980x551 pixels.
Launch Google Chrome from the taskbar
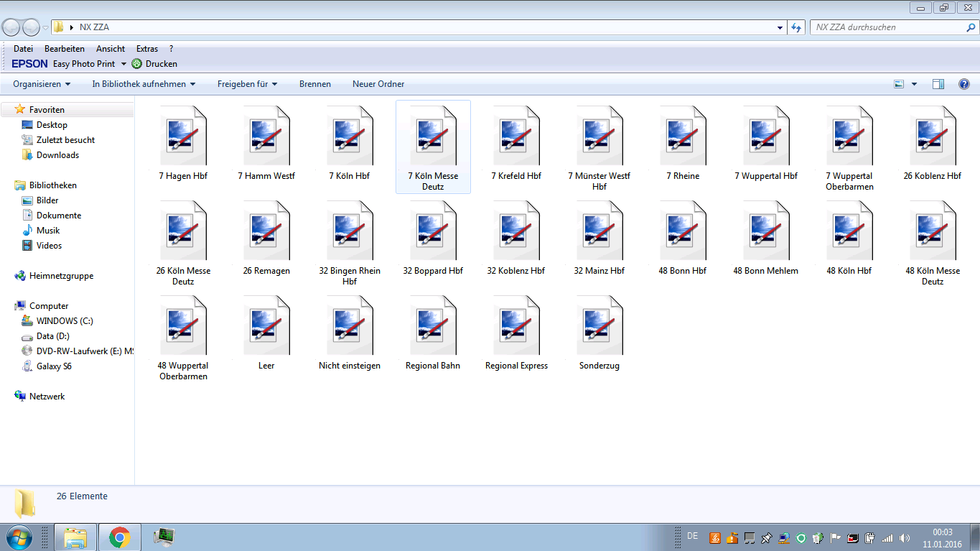(119, 537)
